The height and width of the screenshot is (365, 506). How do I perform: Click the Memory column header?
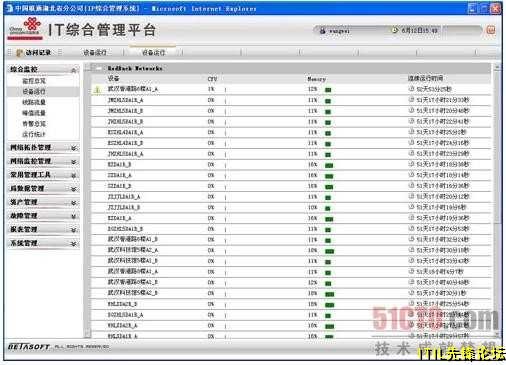(316, 79)
